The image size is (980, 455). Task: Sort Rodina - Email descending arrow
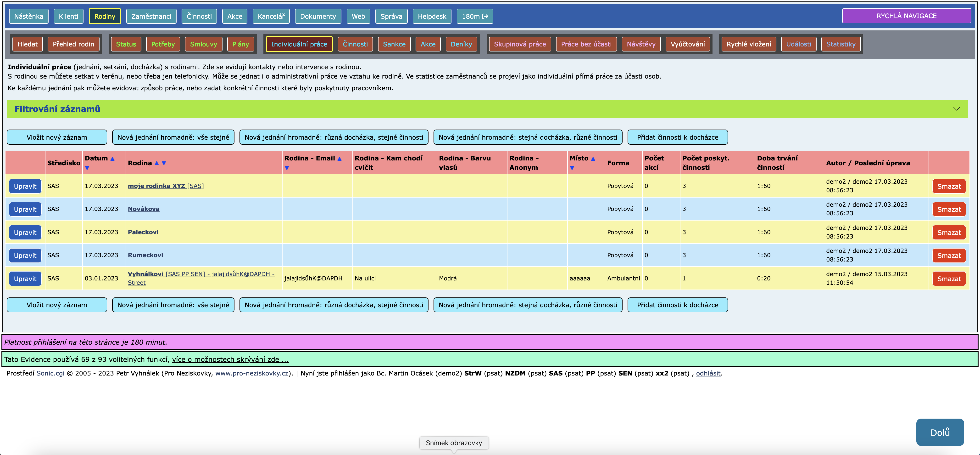[x=287, y=168]
